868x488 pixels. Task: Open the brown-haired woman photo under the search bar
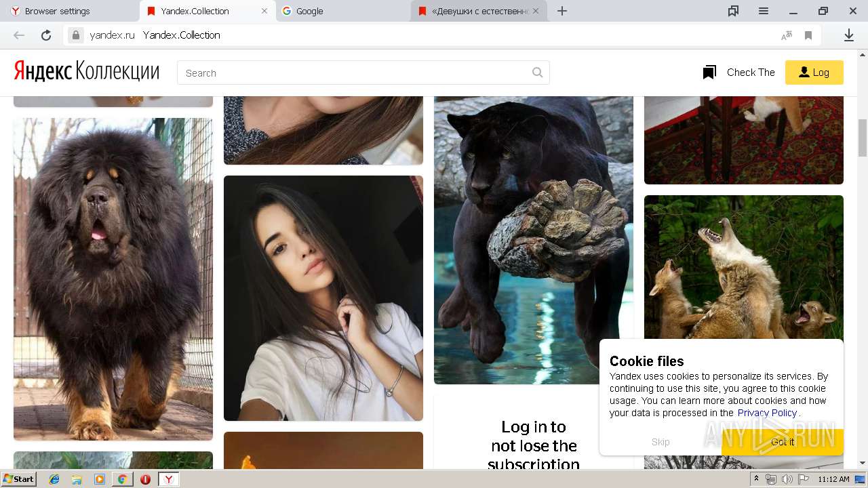coord(323,130)
